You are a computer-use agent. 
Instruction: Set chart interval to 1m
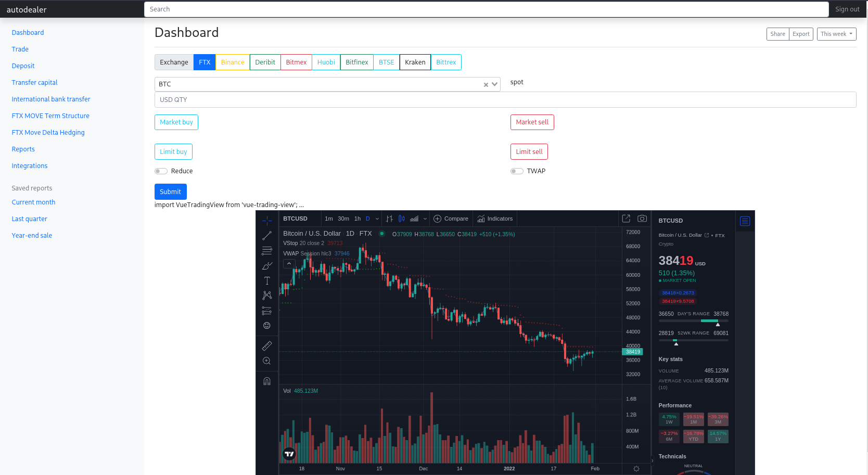[329, 219]
